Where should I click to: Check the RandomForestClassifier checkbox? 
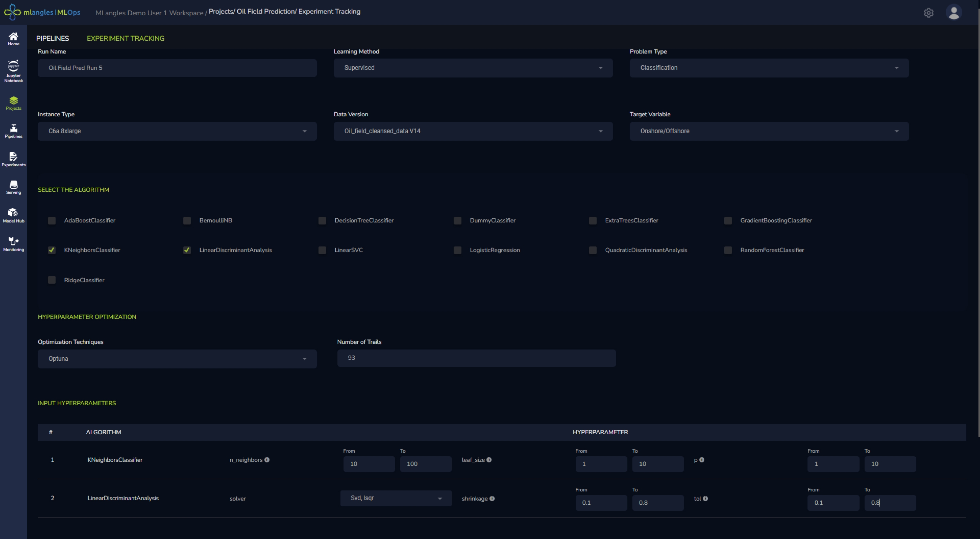click(x=728, y=250)
